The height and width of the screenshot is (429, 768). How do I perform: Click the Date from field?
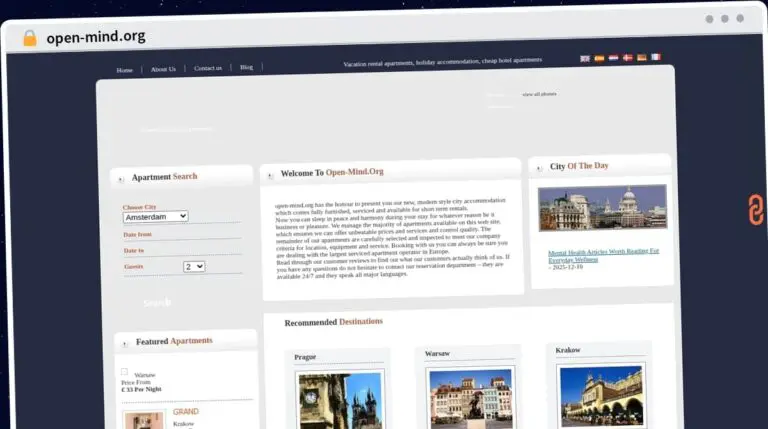point(182,235)
